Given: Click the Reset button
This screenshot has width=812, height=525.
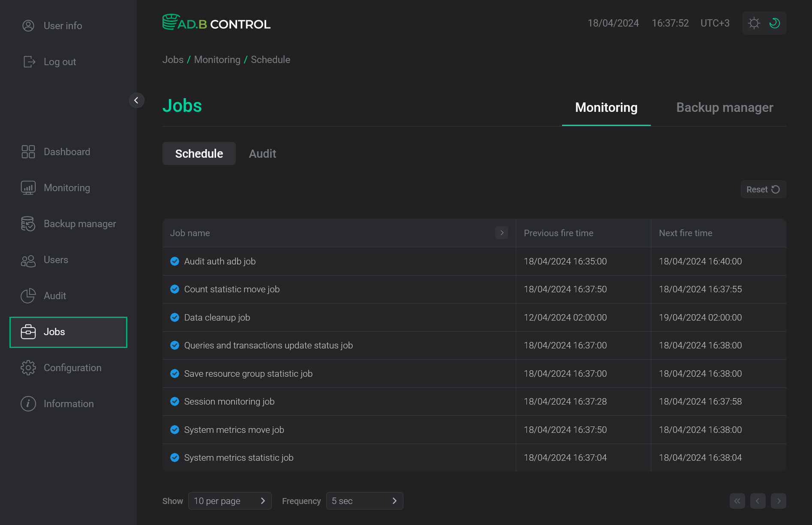Looking at the screenshot, I should [763, 189].
